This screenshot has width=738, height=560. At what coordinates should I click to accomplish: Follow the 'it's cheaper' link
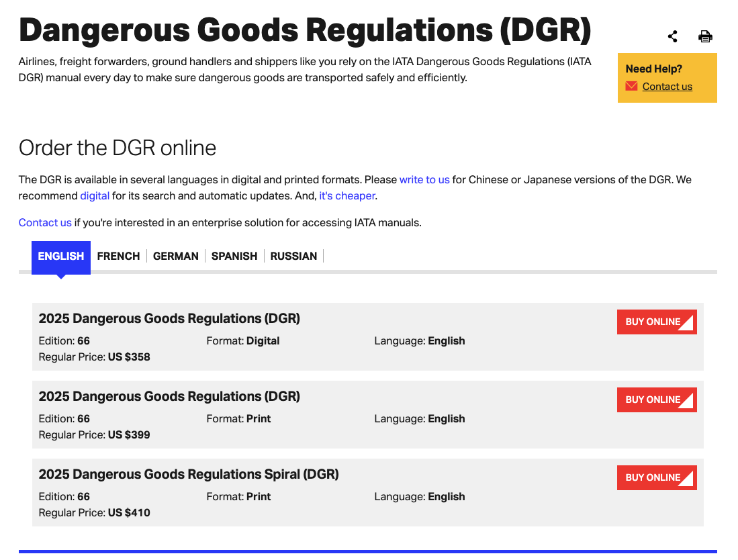[x=347, y=195]
